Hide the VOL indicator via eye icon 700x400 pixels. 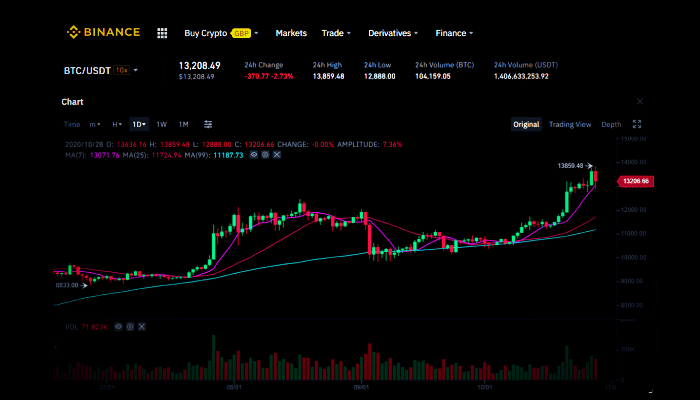[x=118, y=326]
